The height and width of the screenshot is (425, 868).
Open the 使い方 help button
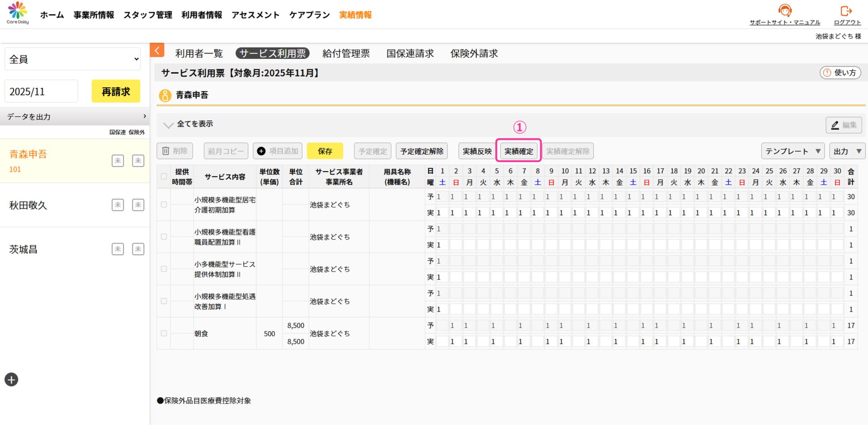tap(840, 72)
